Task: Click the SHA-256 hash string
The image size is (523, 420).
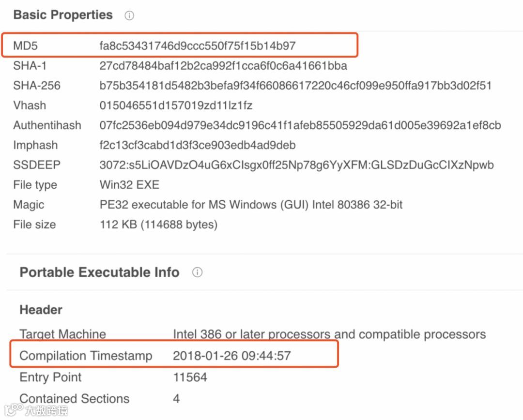Action: pyautogui.click(x=295, y=86)
